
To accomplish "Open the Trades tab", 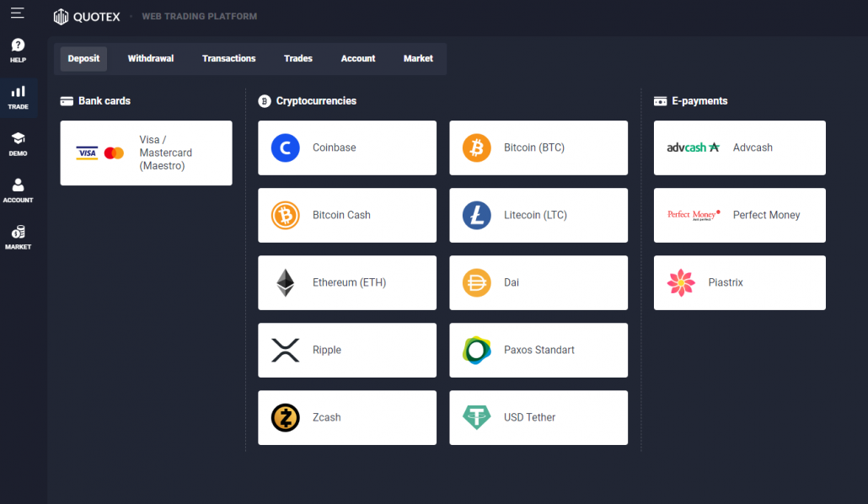I will 297,59.
